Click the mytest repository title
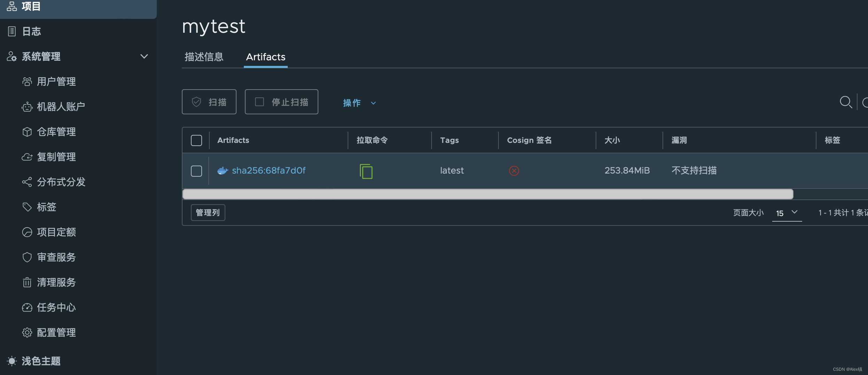The image size is (868, 375). pos(214,26)
